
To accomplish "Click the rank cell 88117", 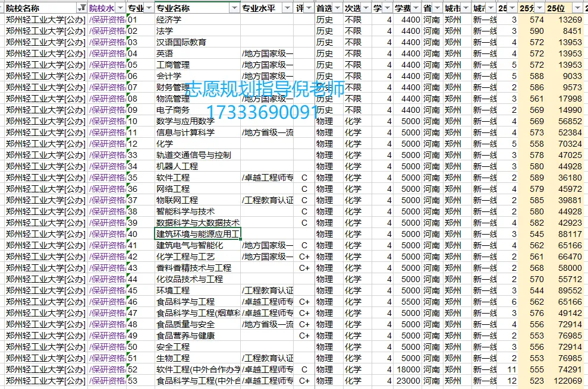I will [564, 234].
